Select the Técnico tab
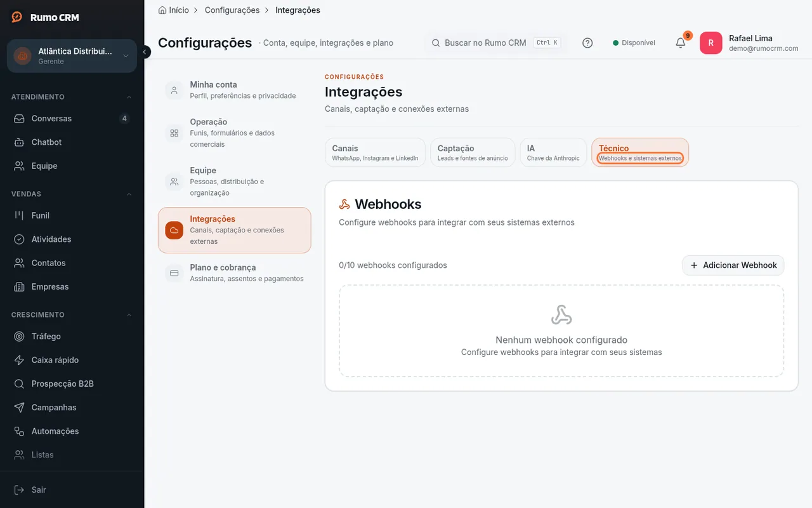 640,152
